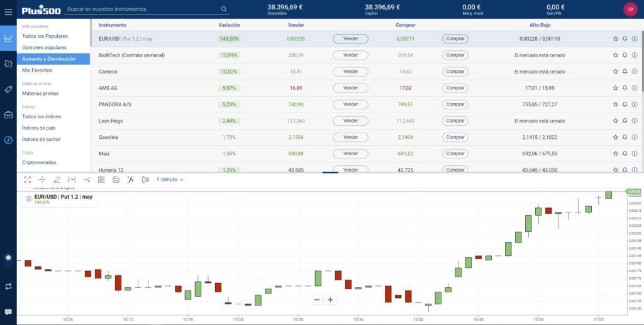Star AMS AG as favorite
The height and width of the screenshot is (325, 644).
(x=615, y=88)
